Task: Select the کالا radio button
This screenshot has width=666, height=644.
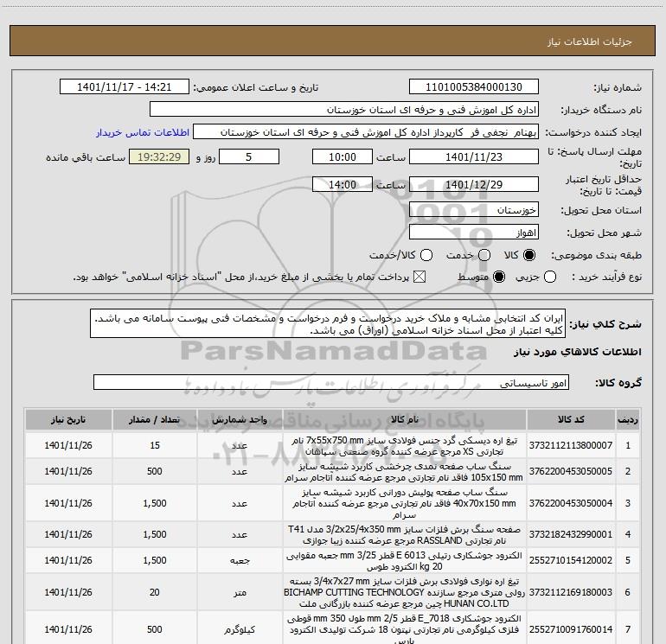Action: tap(529, 255)
